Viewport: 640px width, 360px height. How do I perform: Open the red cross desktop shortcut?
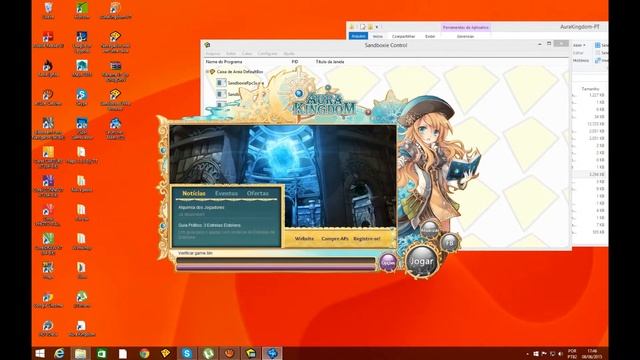point(48,40)
